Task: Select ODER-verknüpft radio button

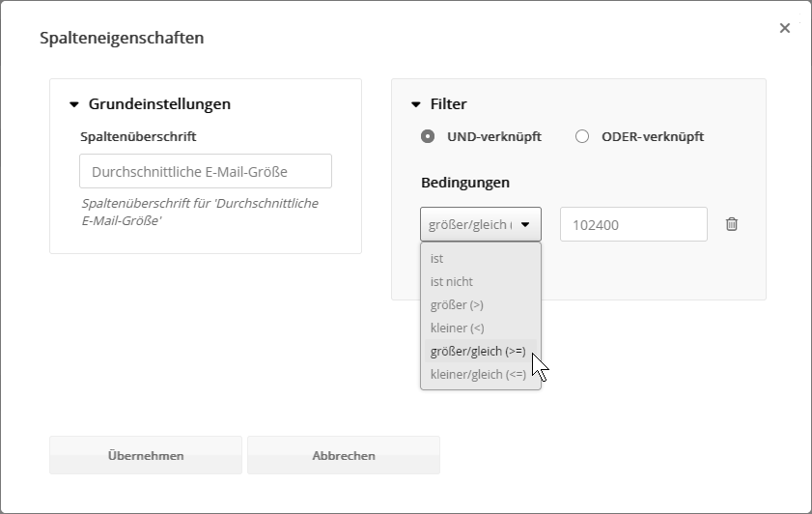Action: pos(582,136)
